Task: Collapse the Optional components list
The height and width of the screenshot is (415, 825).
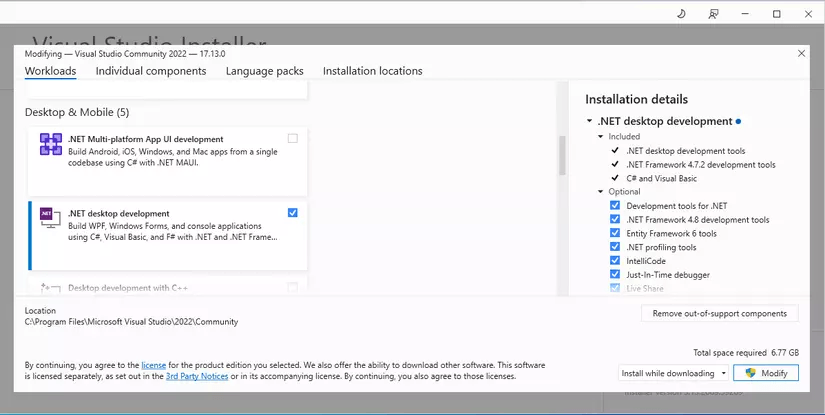Action: point(601,191)
